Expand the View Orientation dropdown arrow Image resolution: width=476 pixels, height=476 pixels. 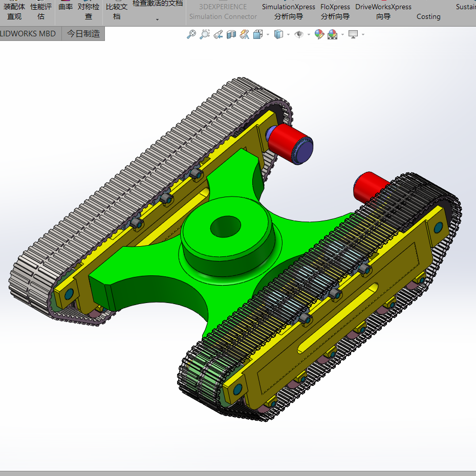point(267,34)
